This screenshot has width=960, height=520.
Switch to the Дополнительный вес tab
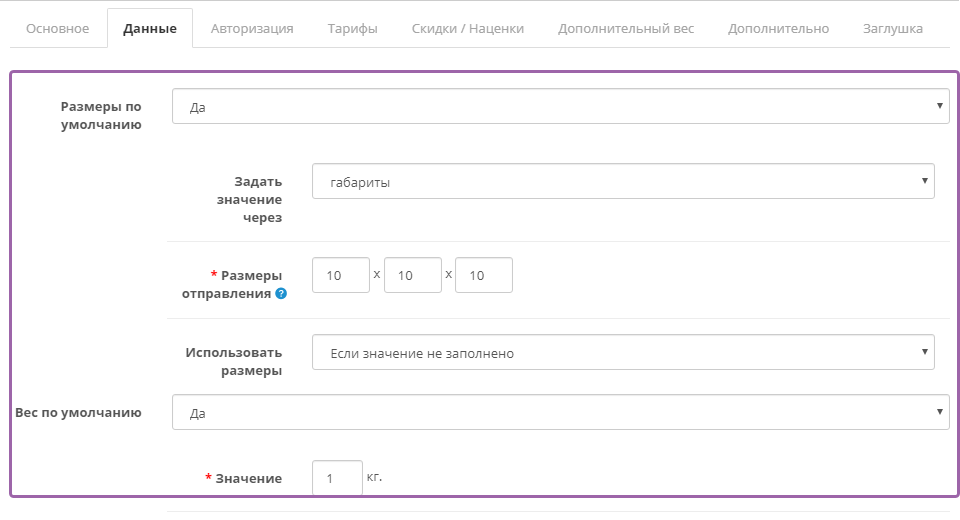point(626,28)
